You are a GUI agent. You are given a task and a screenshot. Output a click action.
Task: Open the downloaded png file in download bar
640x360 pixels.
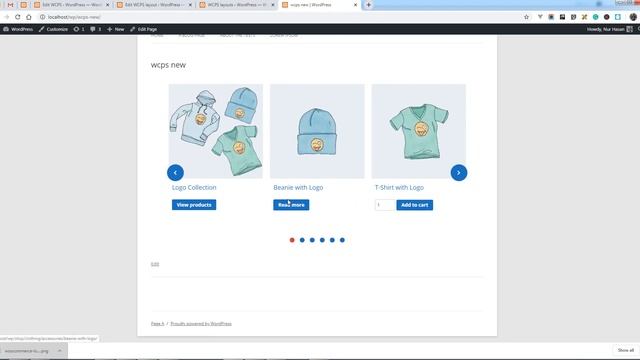point(26,351)
